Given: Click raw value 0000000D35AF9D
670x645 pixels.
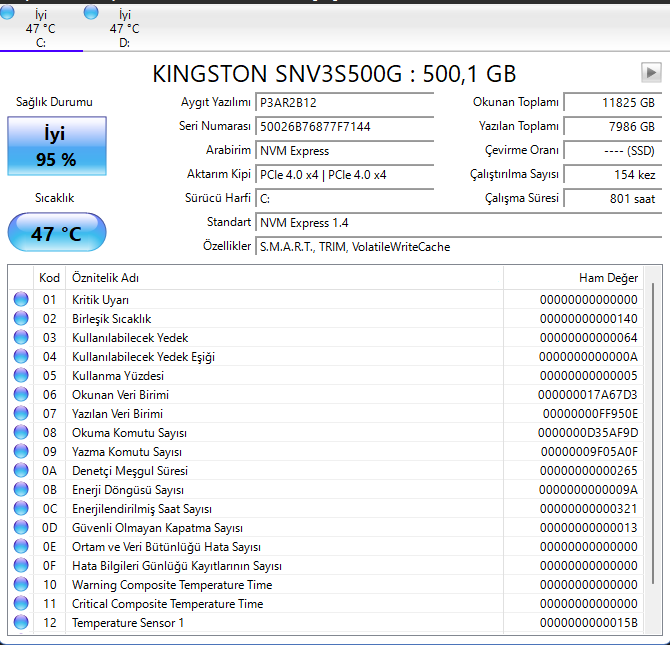Looking at the screenshot, I should (588, 433).
